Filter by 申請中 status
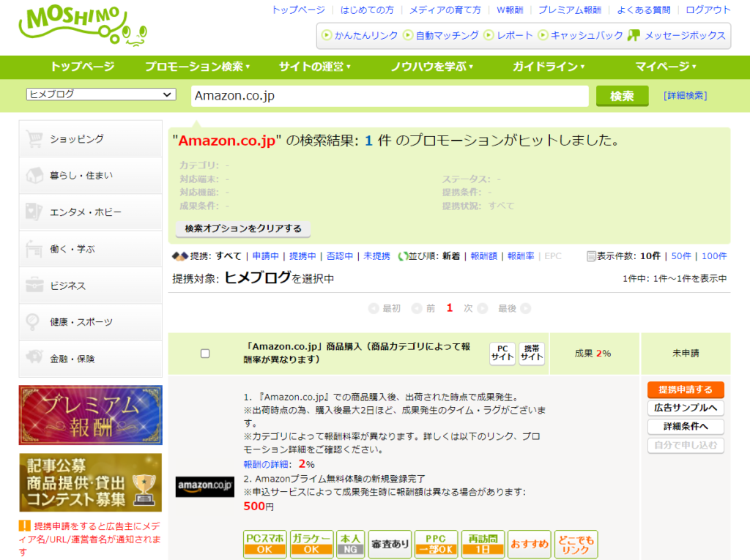 click(x=265, y=256)
